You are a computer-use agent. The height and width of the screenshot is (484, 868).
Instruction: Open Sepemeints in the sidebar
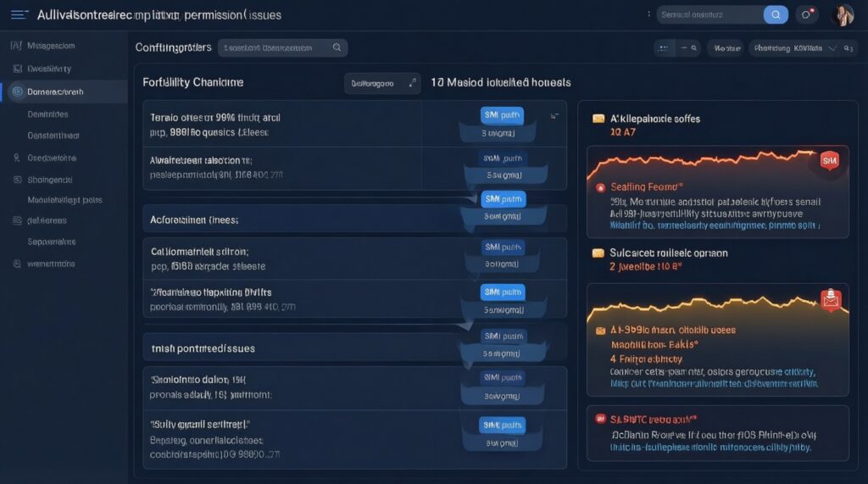[x=52, y=242]
